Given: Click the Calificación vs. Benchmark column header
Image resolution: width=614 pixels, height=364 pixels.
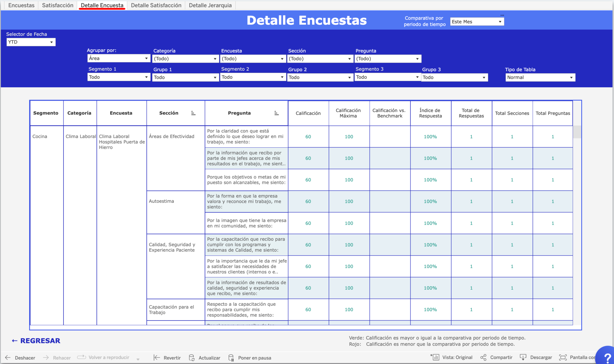Looking at the screenshot, I should click(x=390, y=113).
